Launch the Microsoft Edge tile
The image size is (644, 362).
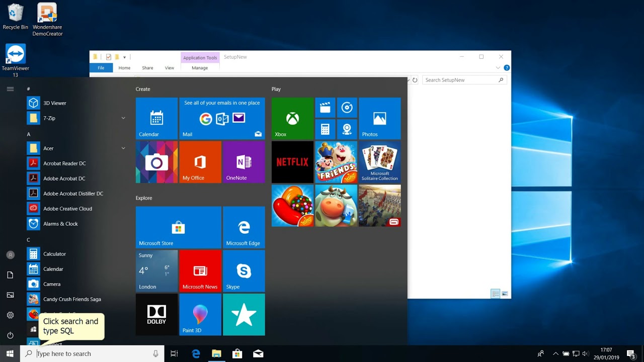[x=244, y=227]
